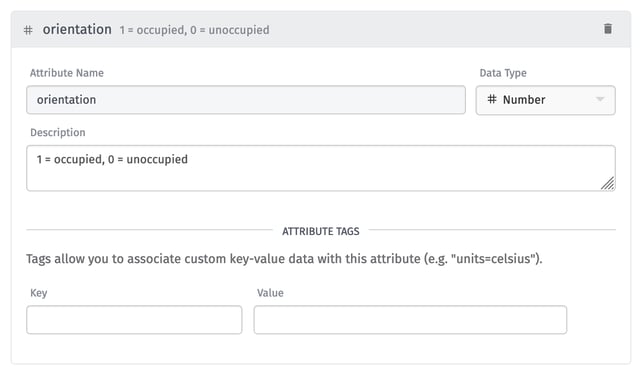Viewport: 640px width, 376px height.
Task: Click the Attribute Name label
Action: 67,73
